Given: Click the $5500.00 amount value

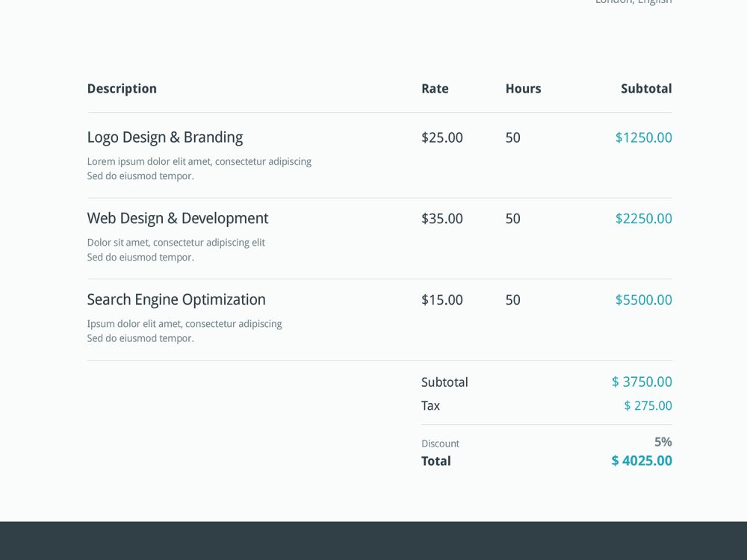Looking at the screenshot, I should (643, 300).
